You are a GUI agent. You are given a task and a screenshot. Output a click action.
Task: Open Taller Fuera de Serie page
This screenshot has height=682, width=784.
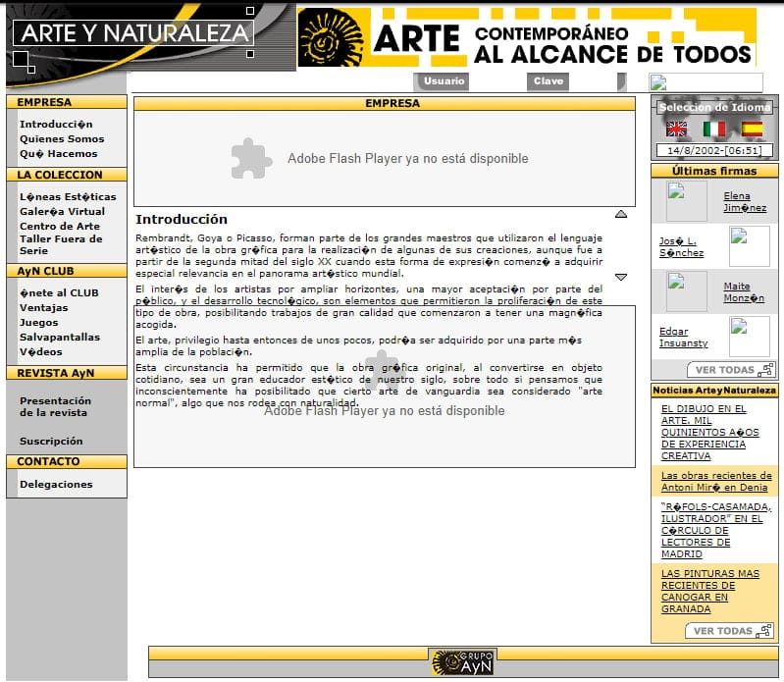click(61, 245)
